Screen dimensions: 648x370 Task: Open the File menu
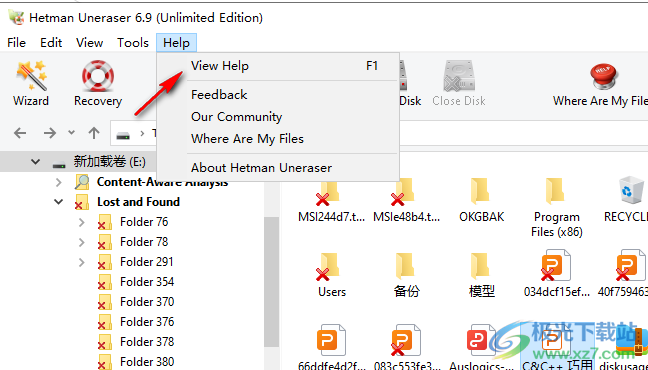pos(17,43)
